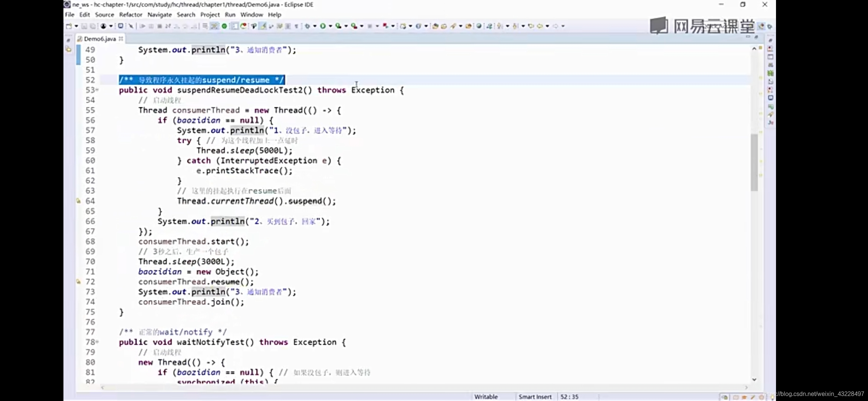Open the Search menu

[186, 14]
